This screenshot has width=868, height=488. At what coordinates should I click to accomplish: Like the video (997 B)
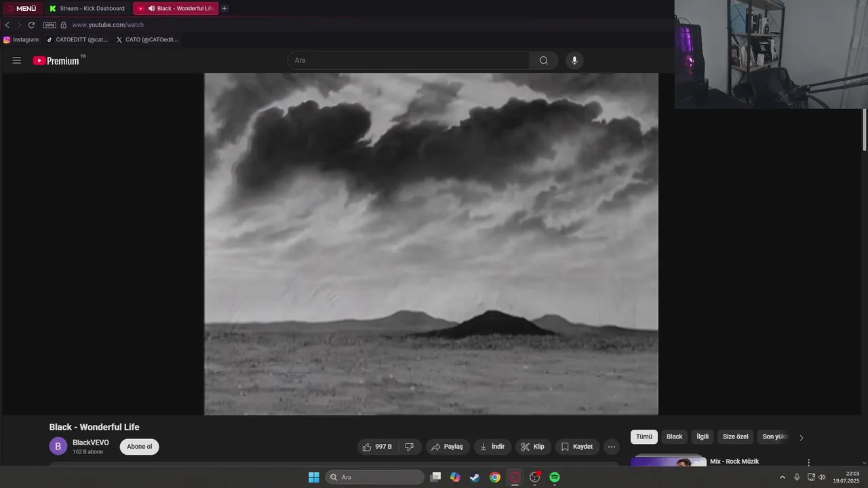pos(377,447)
